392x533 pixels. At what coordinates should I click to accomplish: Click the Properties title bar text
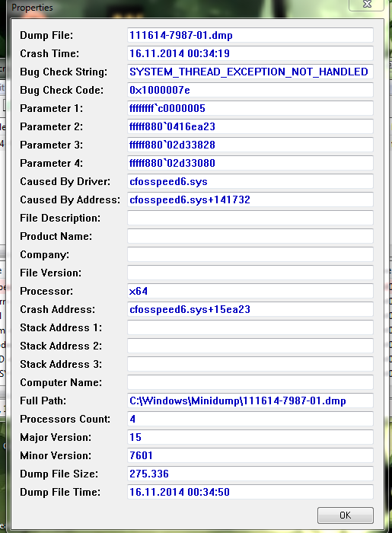coord(32,8)
